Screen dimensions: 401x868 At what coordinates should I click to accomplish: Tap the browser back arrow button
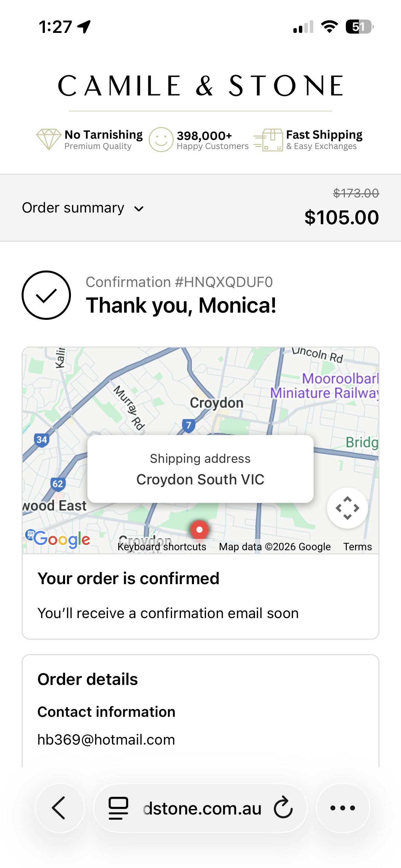coord(60,808)
